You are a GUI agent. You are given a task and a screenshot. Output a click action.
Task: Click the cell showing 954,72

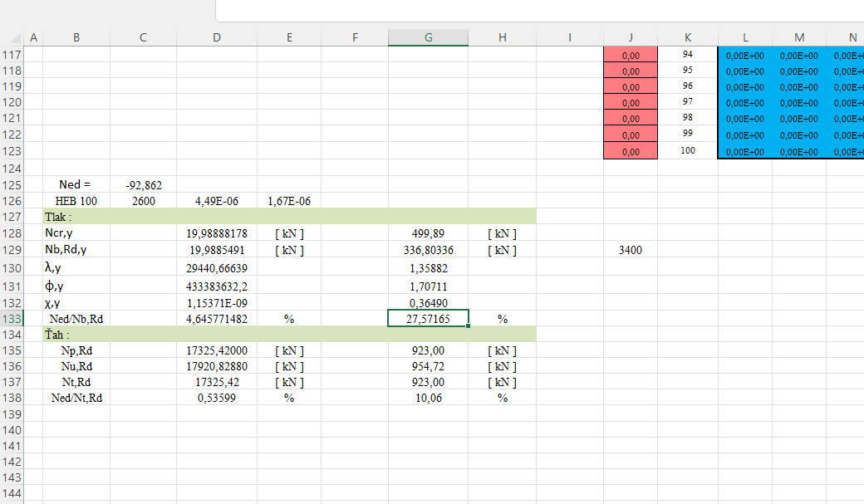428,366
